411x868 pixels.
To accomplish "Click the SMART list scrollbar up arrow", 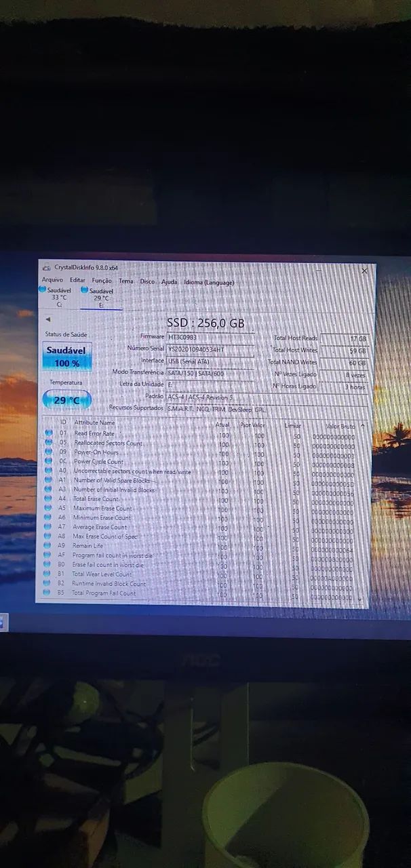I will tap(363, 426).
